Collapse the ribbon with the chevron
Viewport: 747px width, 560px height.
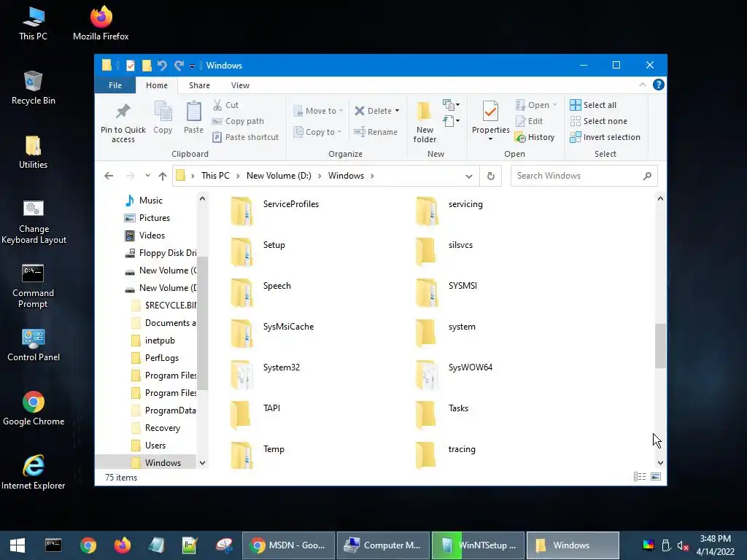click(642, 85)
